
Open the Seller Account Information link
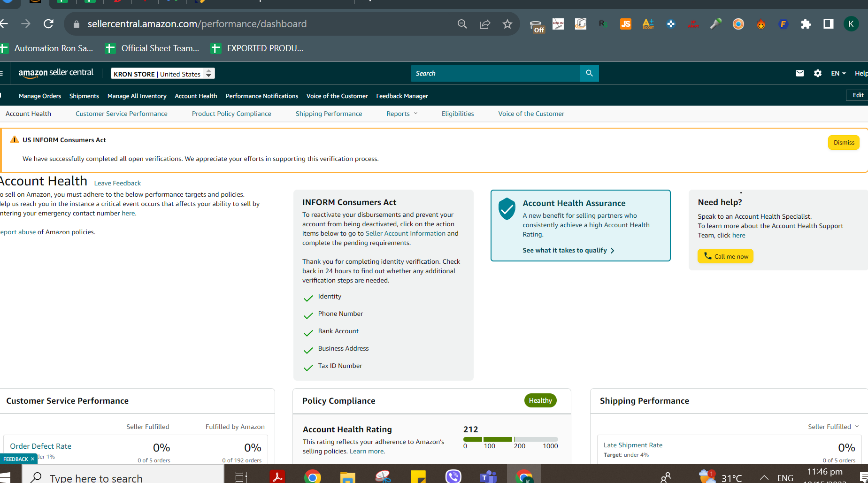406,233
